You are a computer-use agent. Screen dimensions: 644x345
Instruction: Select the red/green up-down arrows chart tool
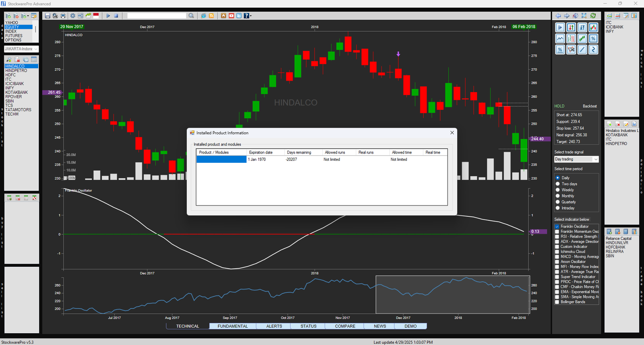click(x=571, y=27)
